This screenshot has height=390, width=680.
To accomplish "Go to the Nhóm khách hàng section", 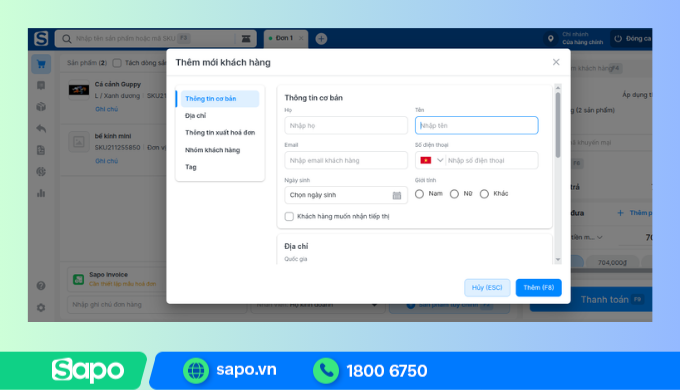I will pos(212,150).
